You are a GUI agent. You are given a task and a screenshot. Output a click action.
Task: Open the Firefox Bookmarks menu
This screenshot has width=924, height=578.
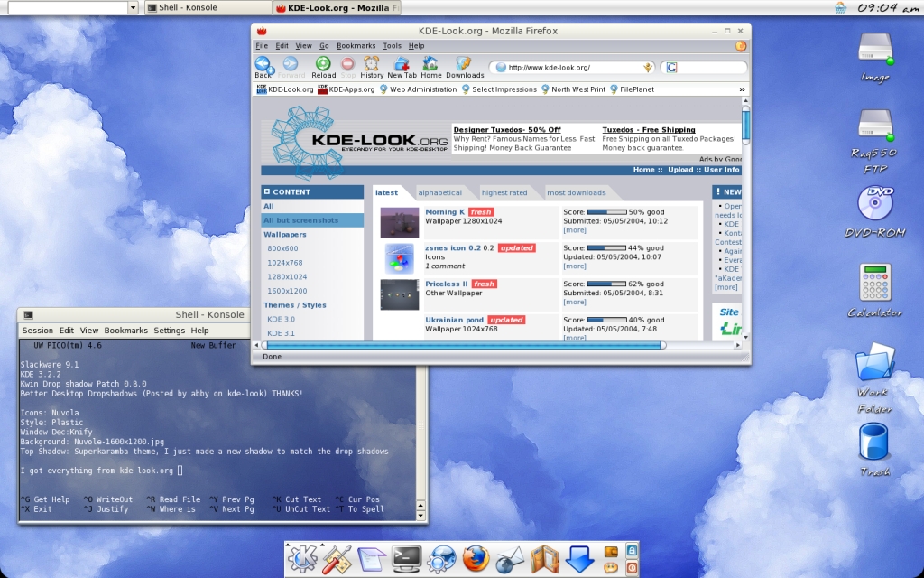click(356, 46)
